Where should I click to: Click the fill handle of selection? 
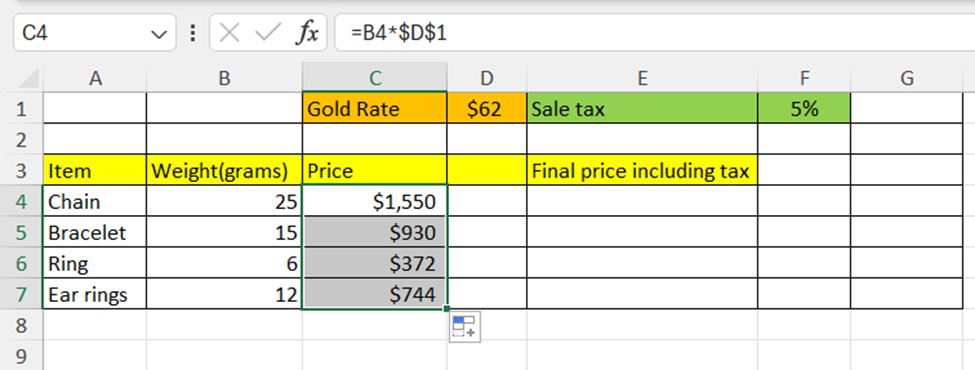pyautogui.click(x=446, y=308)
